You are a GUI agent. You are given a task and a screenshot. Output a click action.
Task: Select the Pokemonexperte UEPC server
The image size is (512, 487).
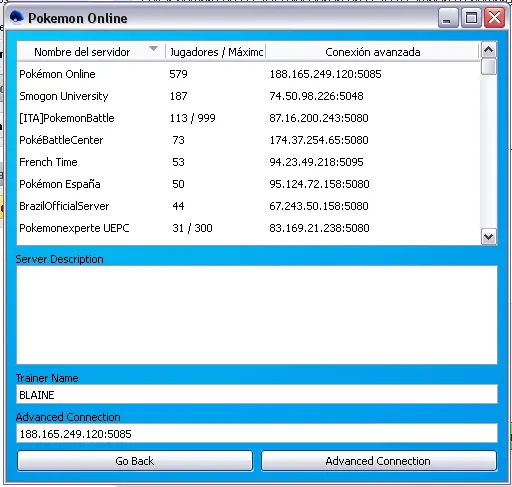(248, 228)
